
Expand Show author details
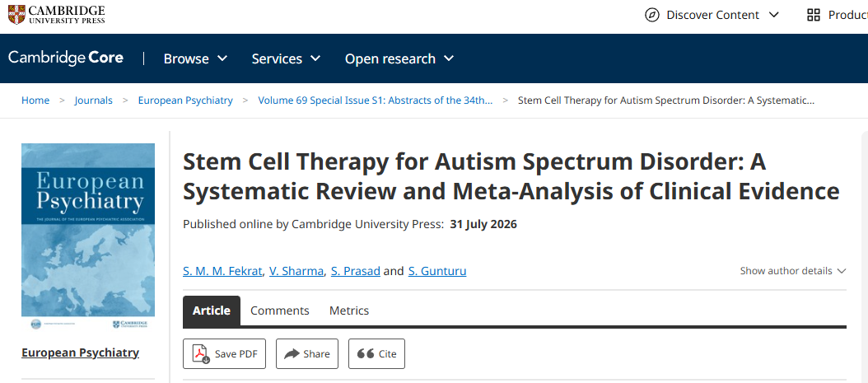click(x=793, y=271)
